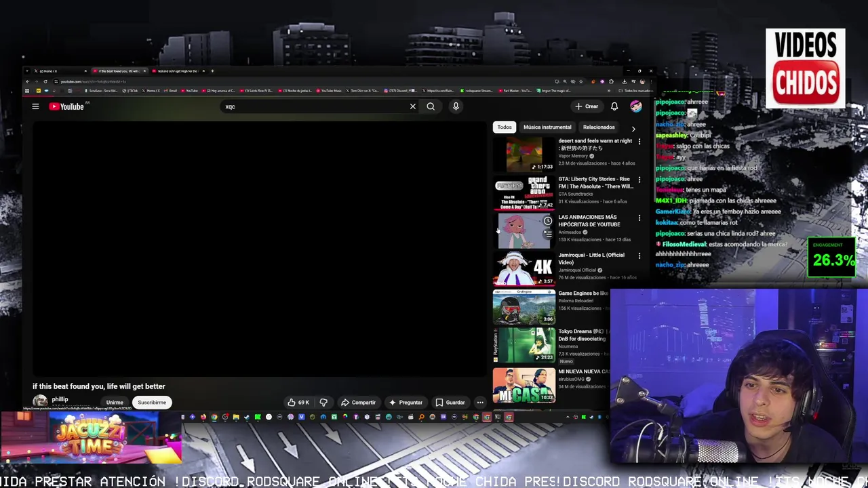
Task: Show more filter chips with right arrow
Action: click(x=633, y=128)
